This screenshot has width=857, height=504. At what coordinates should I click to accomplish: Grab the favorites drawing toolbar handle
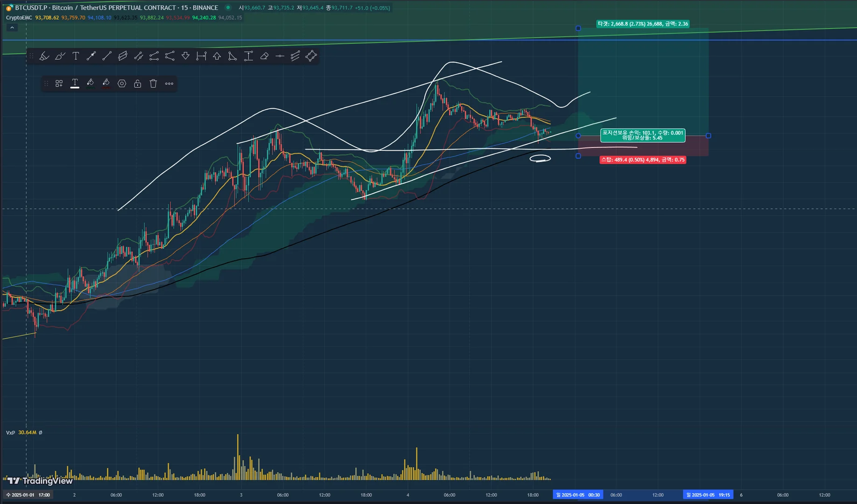click(32, 56)
